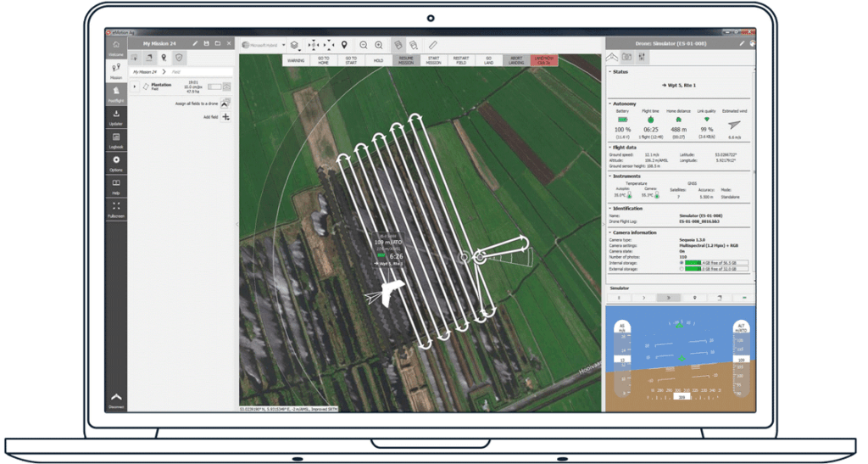Open the Postflight sidebar section
The height and width of the screenshot is (464, 868).
[x=115, y=92]
